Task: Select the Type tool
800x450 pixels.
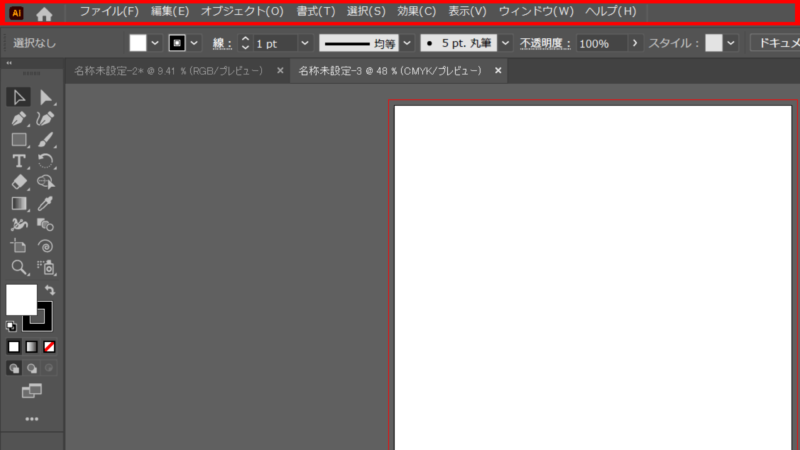Action: coord(18,161)
